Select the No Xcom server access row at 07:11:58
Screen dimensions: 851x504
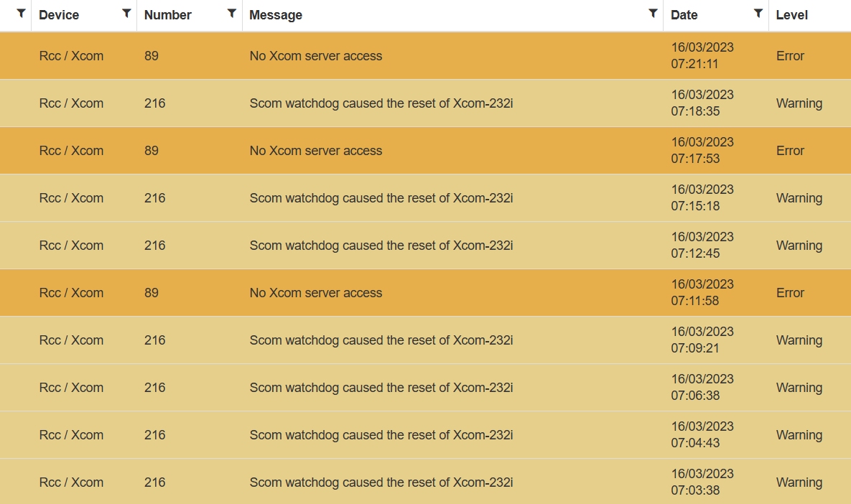tap(316, 293)
